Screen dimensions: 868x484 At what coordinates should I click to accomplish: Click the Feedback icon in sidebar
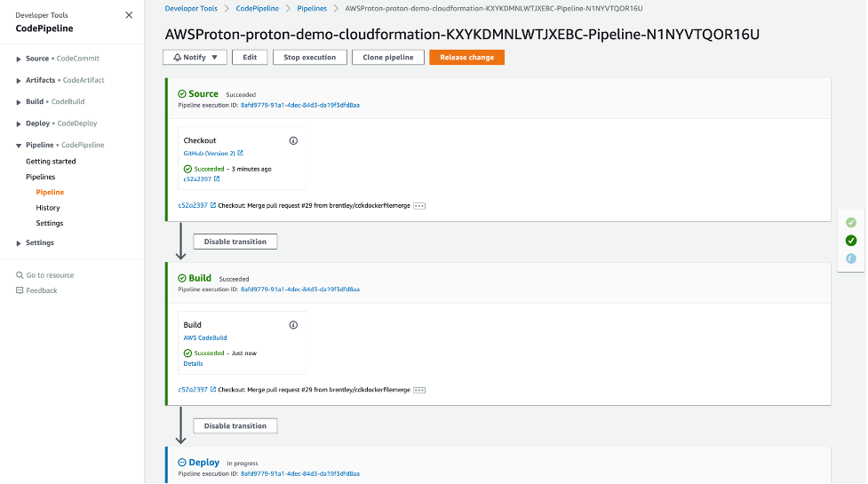[20, 290]
